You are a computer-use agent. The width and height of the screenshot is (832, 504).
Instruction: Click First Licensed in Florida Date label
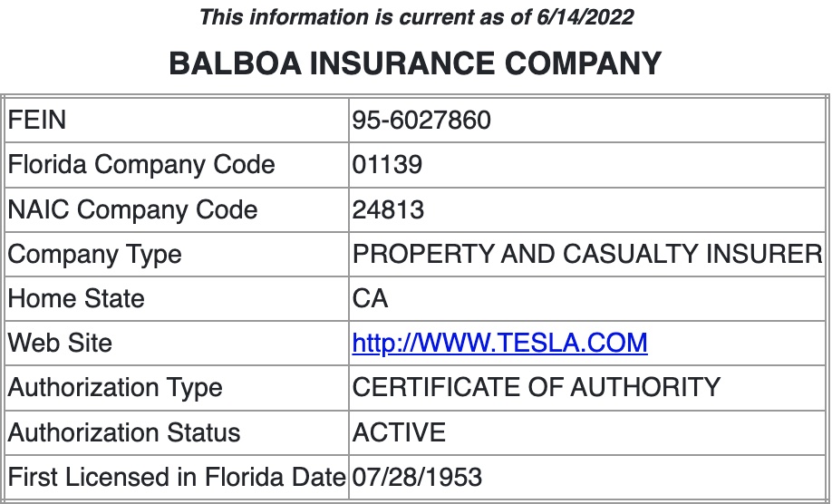[x=177, y=477]
